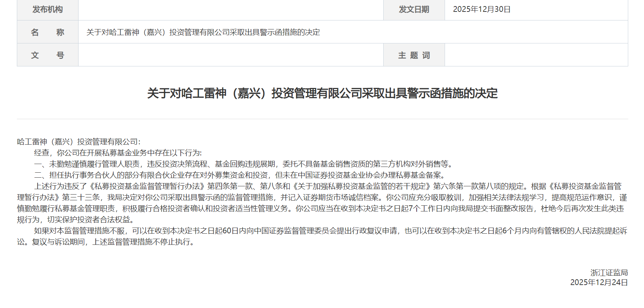Click the horizontal divider below the title
The height and width of the screenshot is (308, 644).
click(322, 119)
